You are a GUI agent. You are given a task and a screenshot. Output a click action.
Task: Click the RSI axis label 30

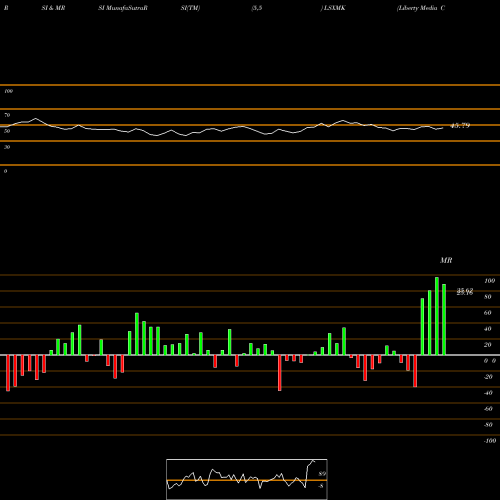point(7,147)
